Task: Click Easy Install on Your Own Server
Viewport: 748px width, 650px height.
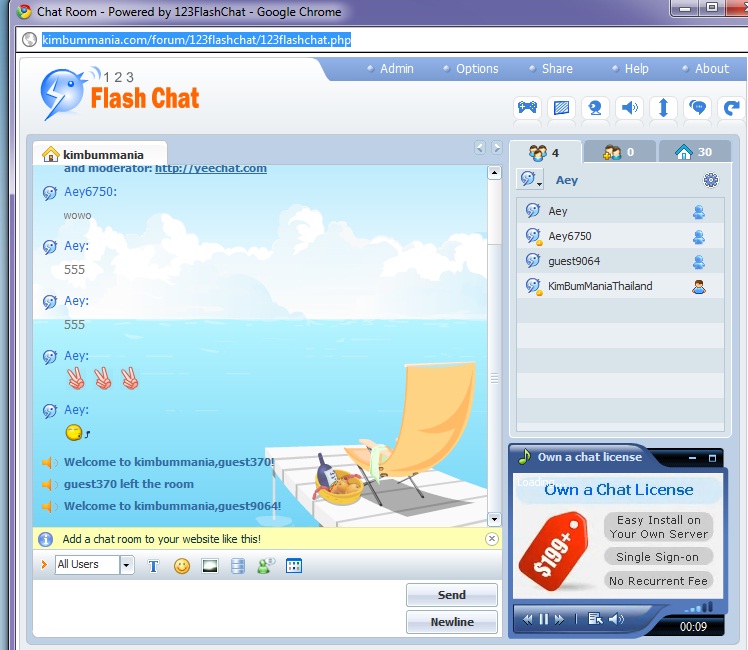Action: point(658,526)
